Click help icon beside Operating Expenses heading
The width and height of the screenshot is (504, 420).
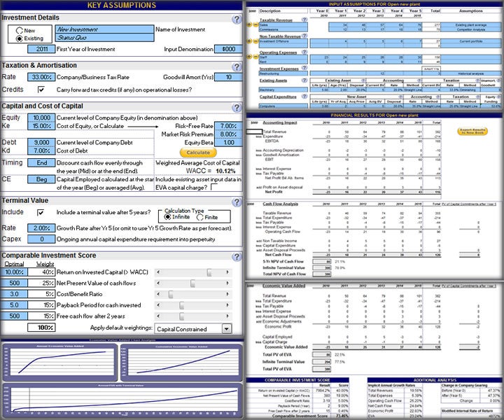click(304, 52)
